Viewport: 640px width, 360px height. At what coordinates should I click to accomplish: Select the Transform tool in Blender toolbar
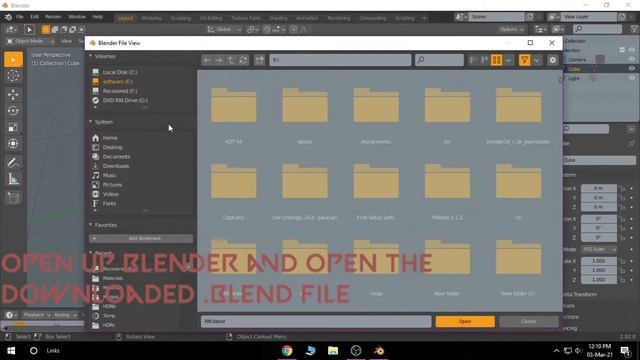13,144
